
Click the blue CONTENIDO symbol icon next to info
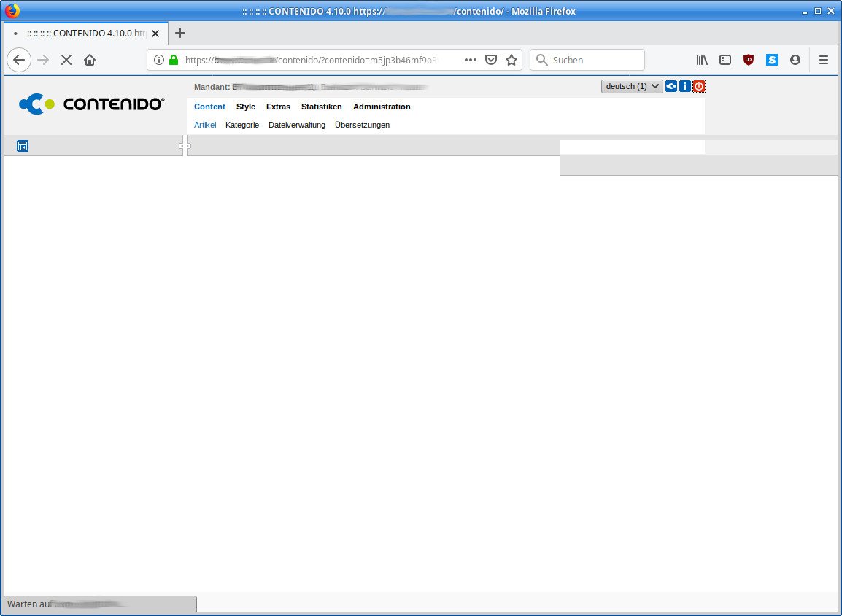point(671,86)
